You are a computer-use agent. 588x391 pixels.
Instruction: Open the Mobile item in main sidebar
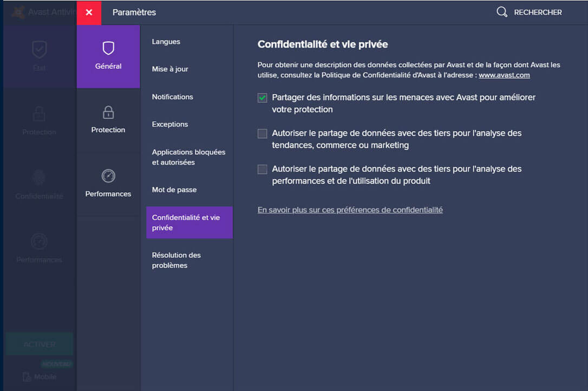(x=40, y=377)
